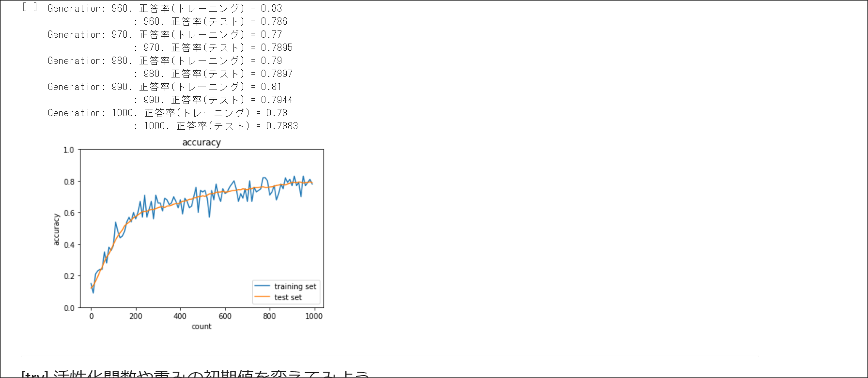
Task: Select the 'training set' legend label
Action: pyautogui.click(x=295, y=287)
